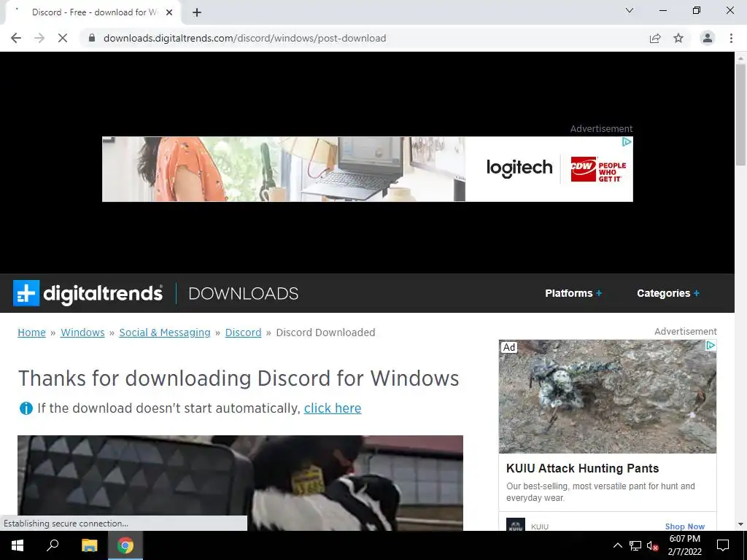Click the blue info icon beside download notice

click(x=26, y=408)
